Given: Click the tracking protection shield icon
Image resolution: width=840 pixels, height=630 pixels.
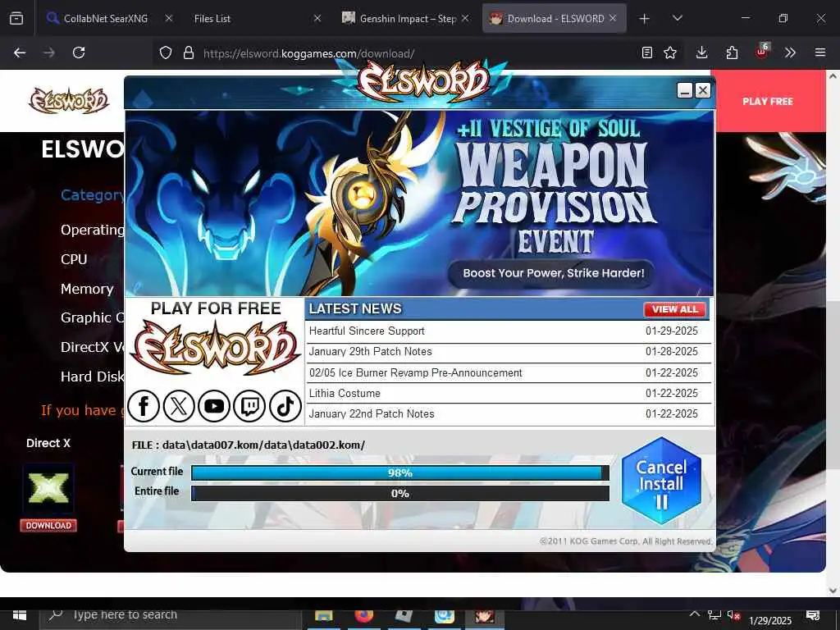Looking at the screenshot, I should 166,52.
